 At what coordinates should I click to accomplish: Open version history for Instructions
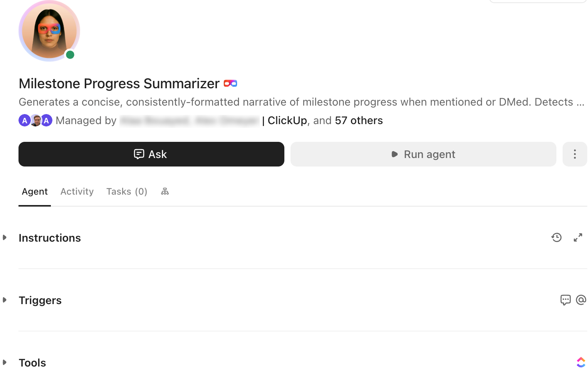556,238
